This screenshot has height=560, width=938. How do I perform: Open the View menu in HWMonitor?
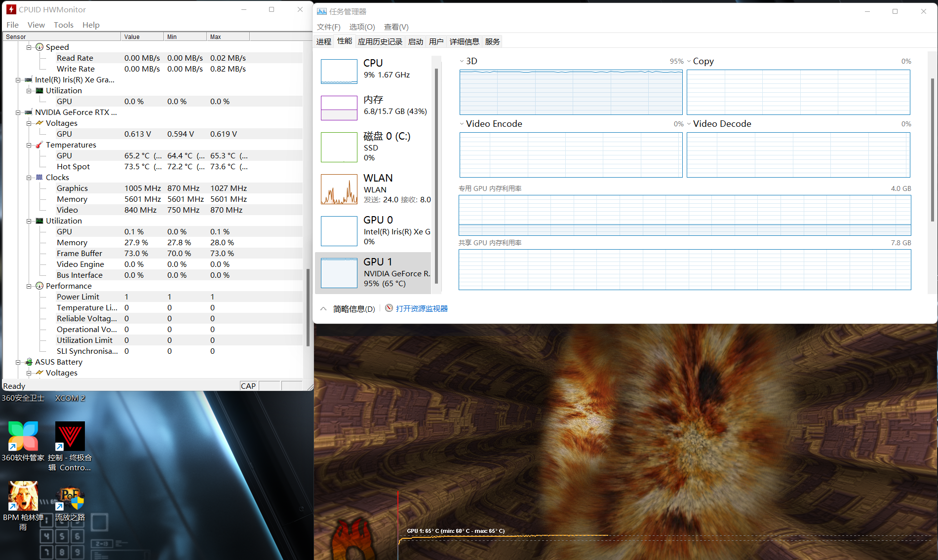click(x=36, y=25)
